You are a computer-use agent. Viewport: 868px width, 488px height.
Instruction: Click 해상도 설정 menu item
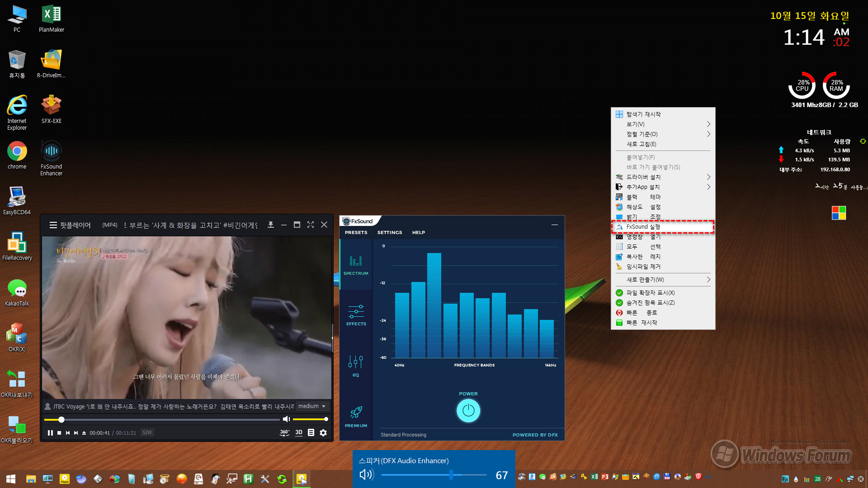663,207
